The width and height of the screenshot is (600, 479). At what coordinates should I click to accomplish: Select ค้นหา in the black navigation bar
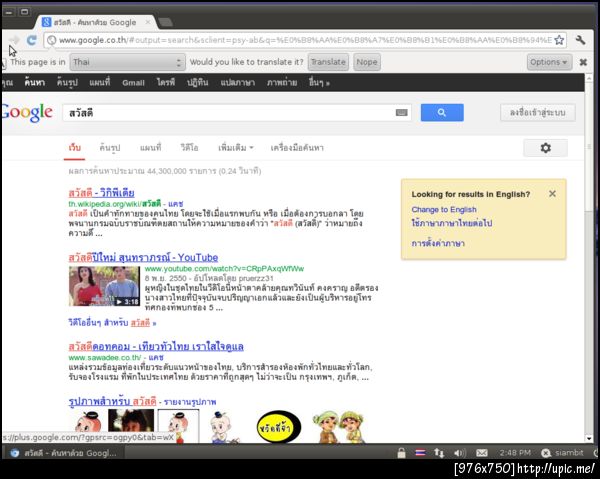pyautogui.click(x=35, y=82)
